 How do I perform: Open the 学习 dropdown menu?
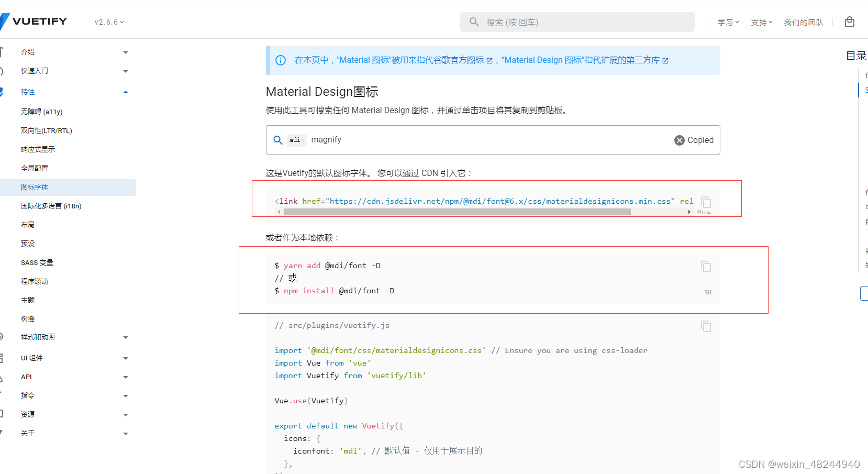(728, 22)
